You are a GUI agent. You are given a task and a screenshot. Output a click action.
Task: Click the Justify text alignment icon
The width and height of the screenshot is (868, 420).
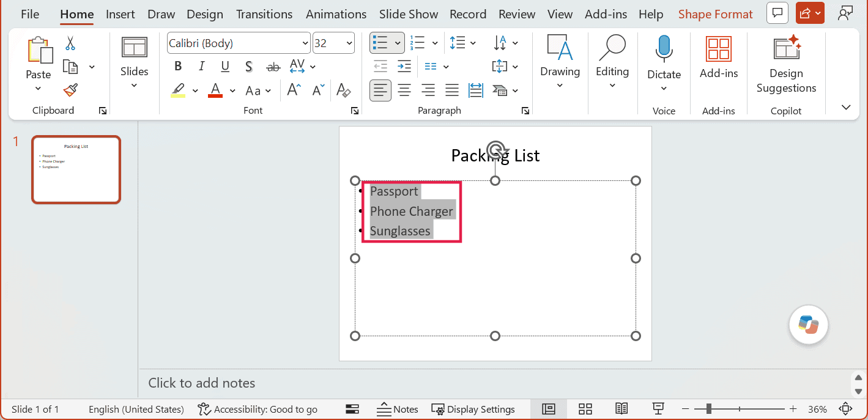point(452,90)
